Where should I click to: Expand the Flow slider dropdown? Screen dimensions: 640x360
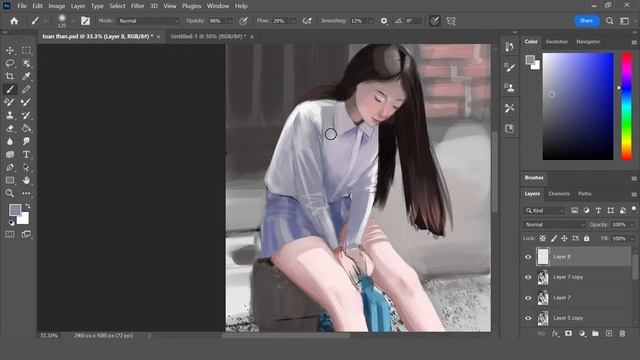293,21
